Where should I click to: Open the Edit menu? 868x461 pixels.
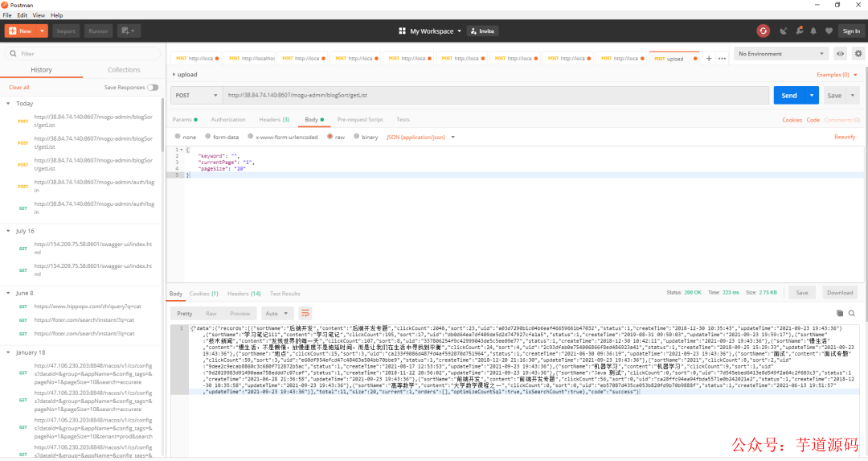(x=23, y=15)
